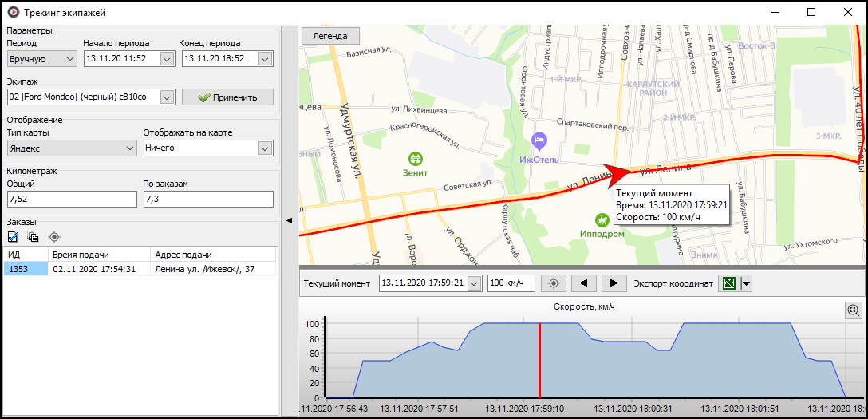The width and height of the screenshot is (868, 419).
Task: Expand the Экипаж crew dropdown
Action: click(167, 97)
